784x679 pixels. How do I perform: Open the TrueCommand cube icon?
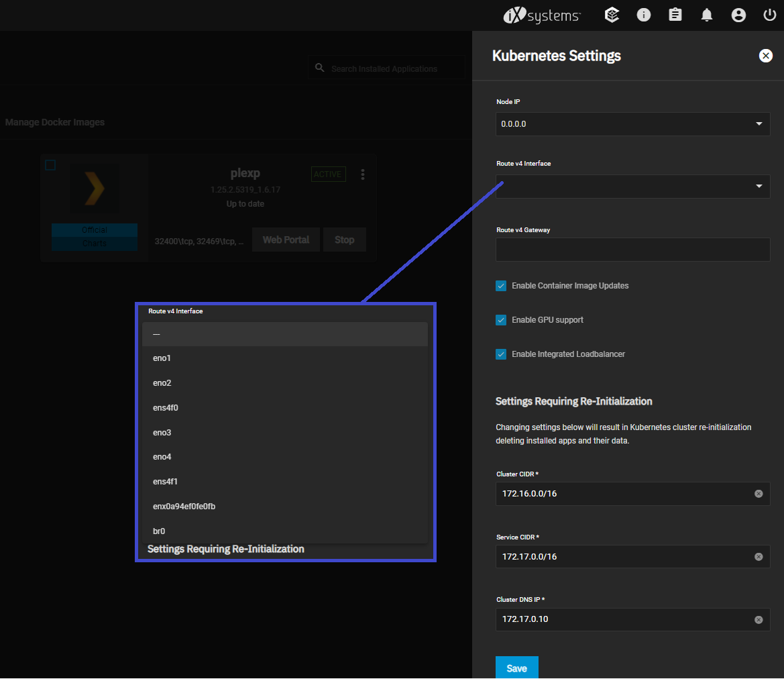click(612, 15)
